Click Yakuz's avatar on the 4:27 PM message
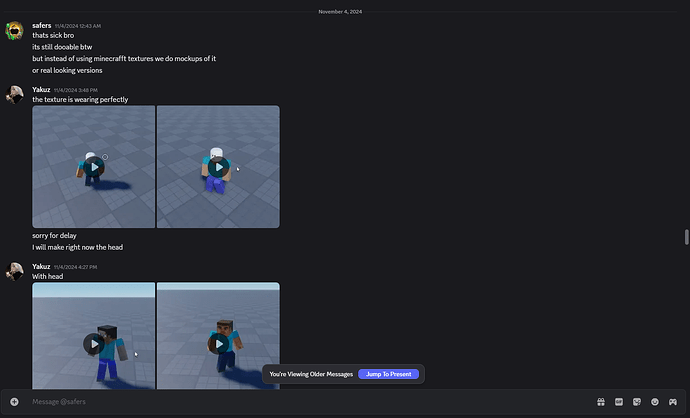This screenshot has height=418, width=690. click(15, 271)
